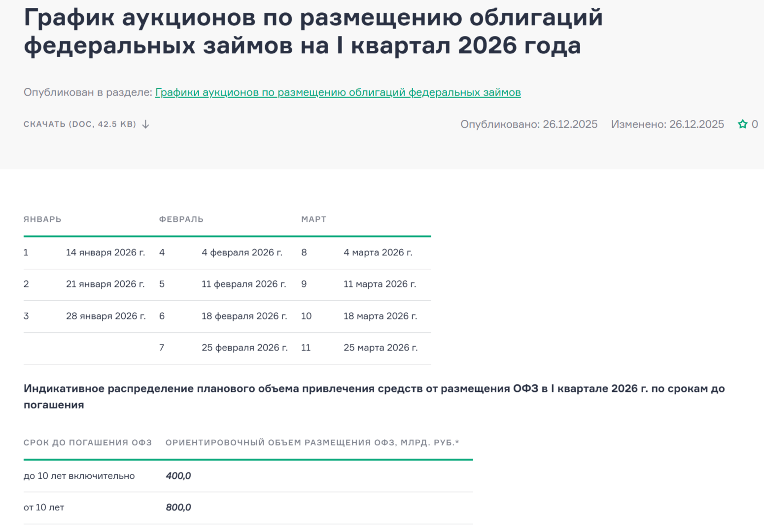The image size is (764, 532).
Task: Select the auction date 25 марта 2026
Action: pos(381,347)
